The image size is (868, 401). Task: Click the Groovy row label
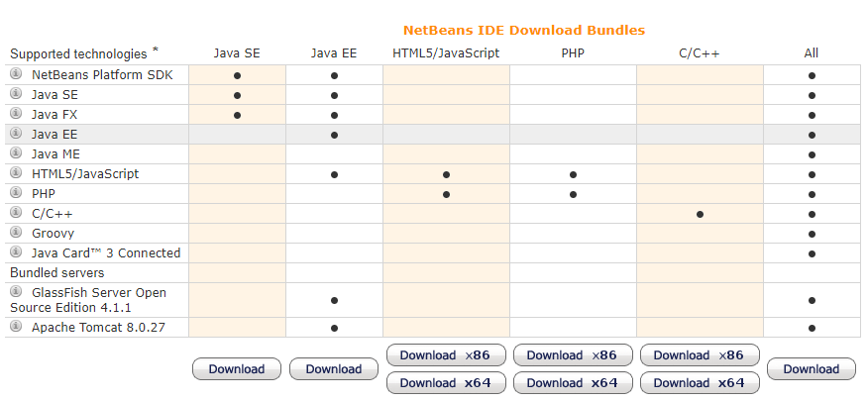point(54,233)
